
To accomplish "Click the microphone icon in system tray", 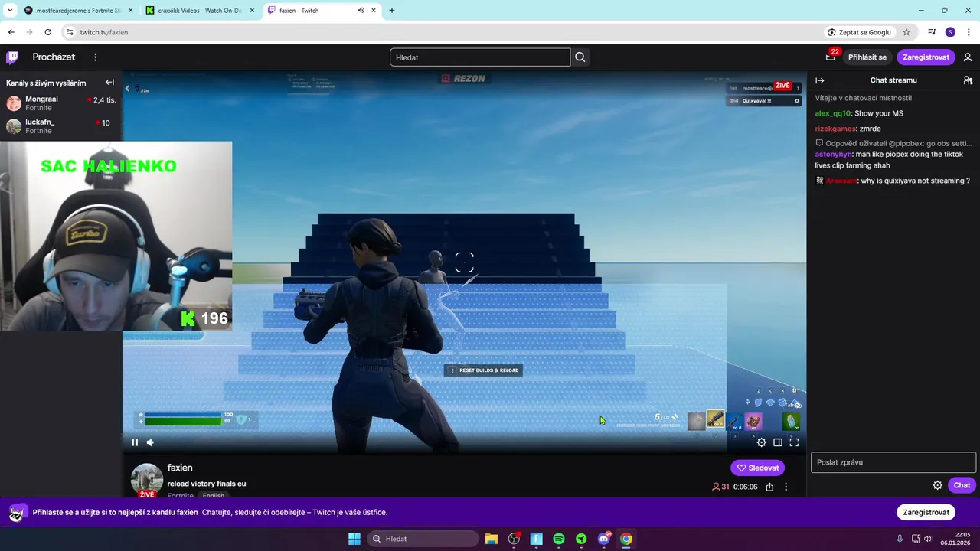I will click(x=900, y=539).
